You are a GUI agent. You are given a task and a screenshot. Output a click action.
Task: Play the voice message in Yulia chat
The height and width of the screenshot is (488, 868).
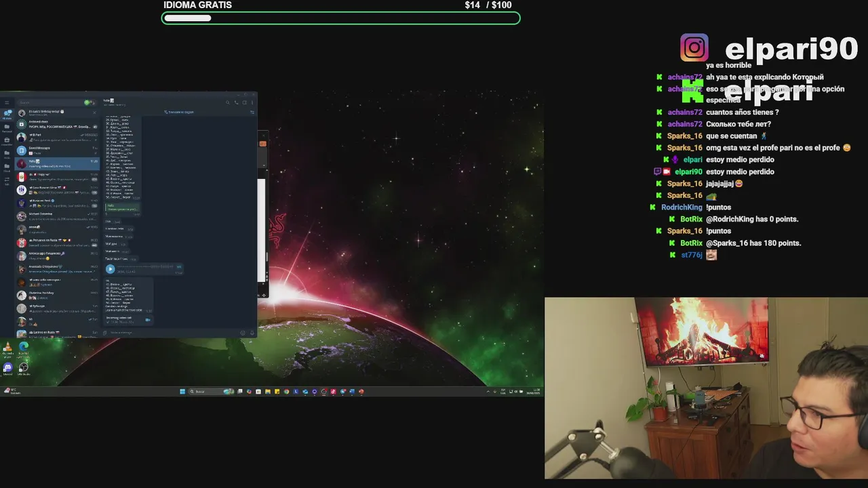[110, 269]
